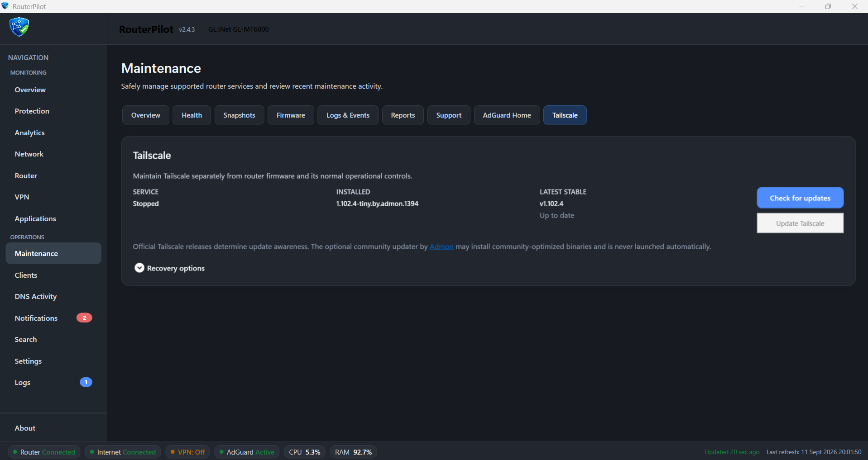Screen dimensions: 868x460
Task: Open Logs with blue badge 1
Action: click(x=53, y=382)
